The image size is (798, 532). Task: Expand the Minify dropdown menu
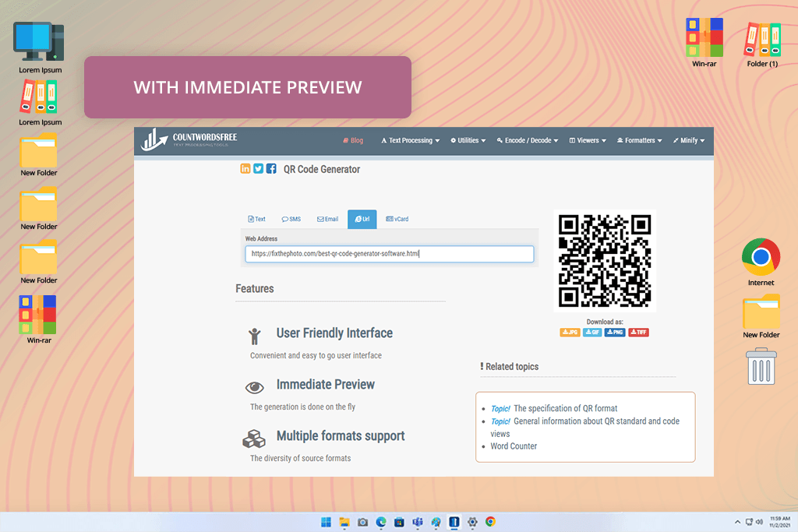[689, 140]
